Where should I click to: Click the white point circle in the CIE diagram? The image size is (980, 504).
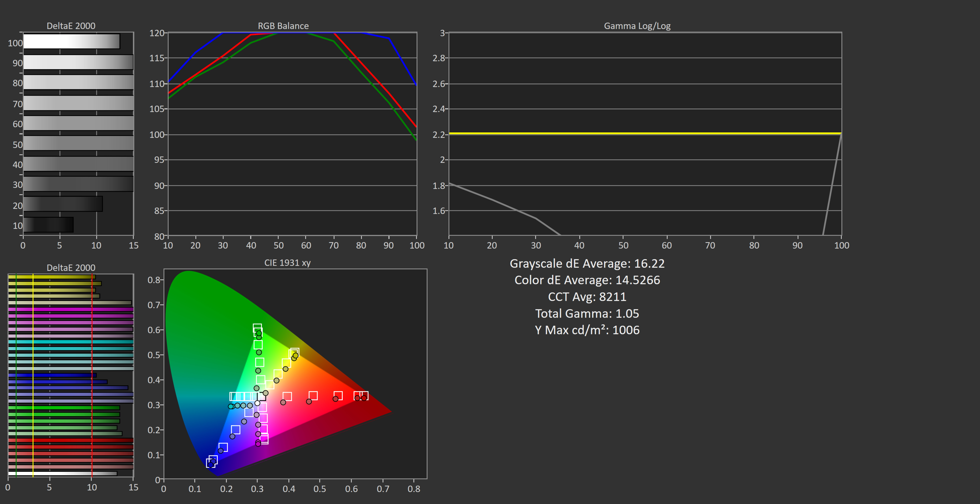(x=258, y=403)
